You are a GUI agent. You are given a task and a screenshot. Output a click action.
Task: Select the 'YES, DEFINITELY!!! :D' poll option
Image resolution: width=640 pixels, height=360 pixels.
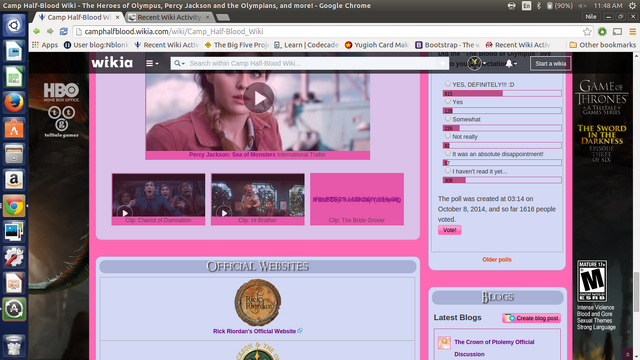(448, 84)
